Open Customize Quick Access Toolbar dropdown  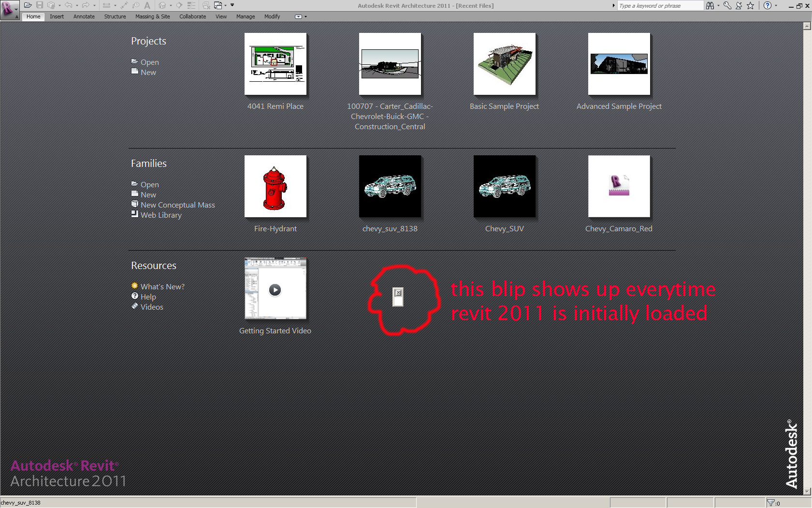tap(232, 5)
